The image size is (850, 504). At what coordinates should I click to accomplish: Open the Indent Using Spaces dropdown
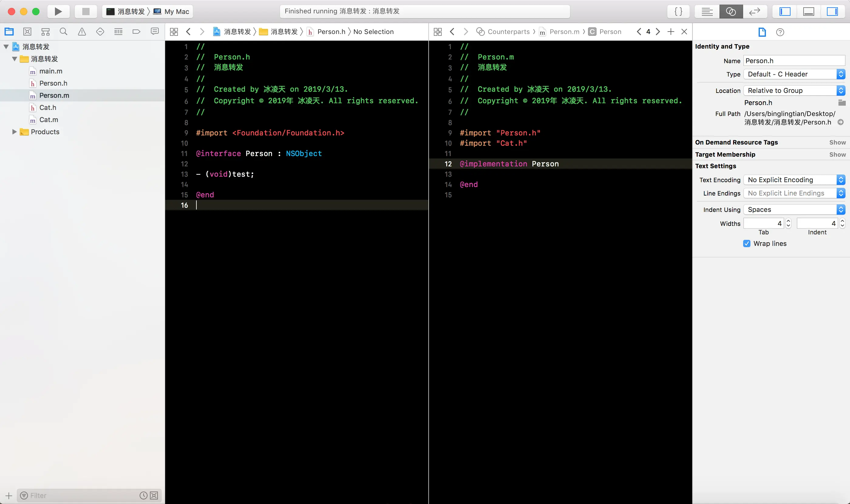[x=794, y=209]
